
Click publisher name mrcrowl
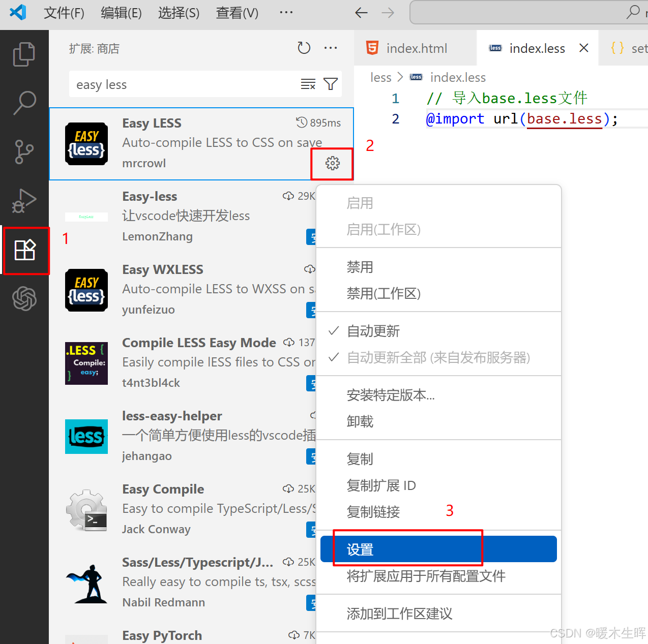[x=144, y=163]
